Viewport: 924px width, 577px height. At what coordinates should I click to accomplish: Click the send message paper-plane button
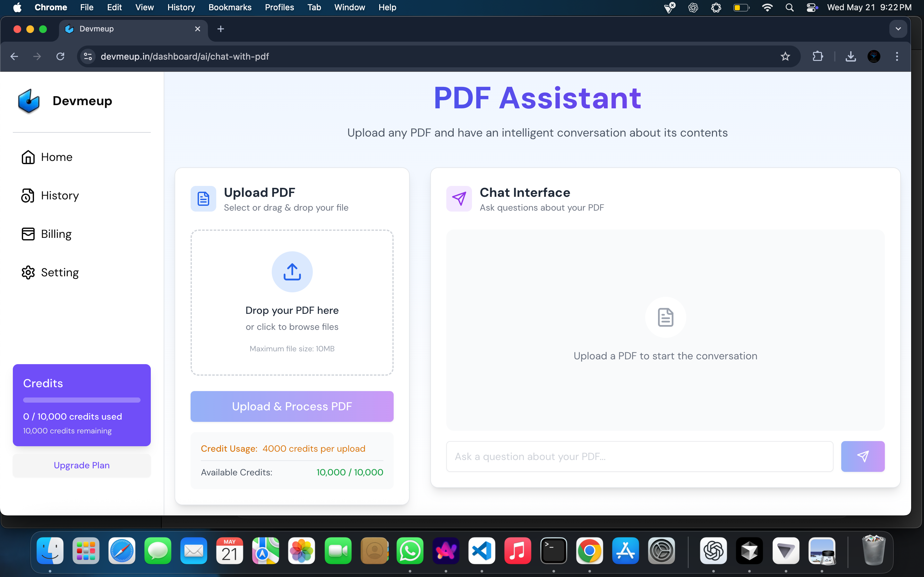[862, 456]
